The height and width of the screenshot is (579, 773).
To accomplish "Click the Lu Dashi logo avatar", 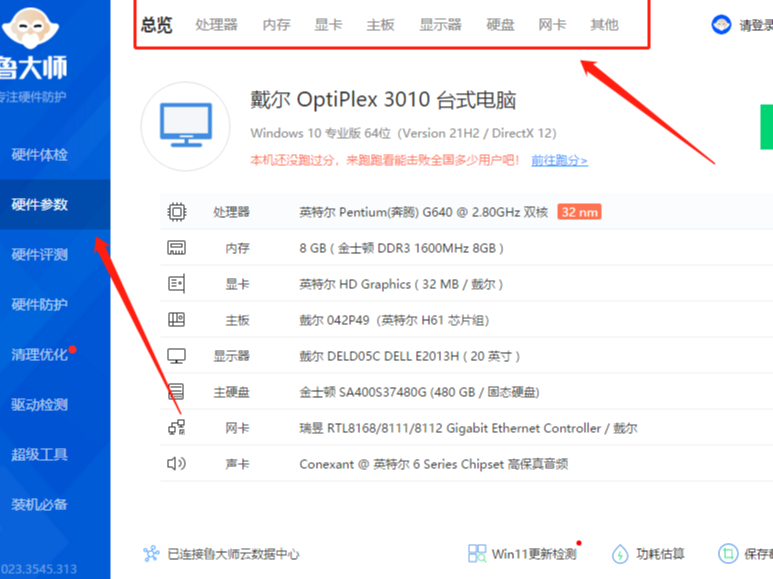I will [31, 28].
